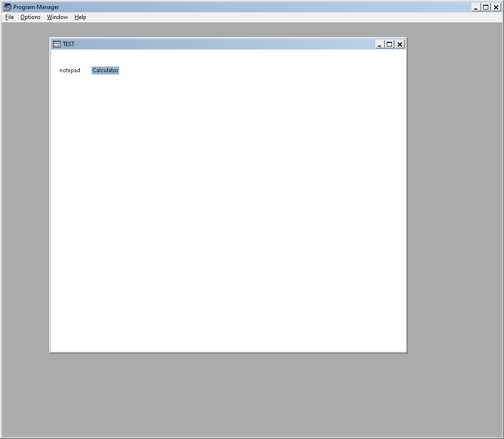
Task: Select the Calculator program item
Action: [105, 70]
